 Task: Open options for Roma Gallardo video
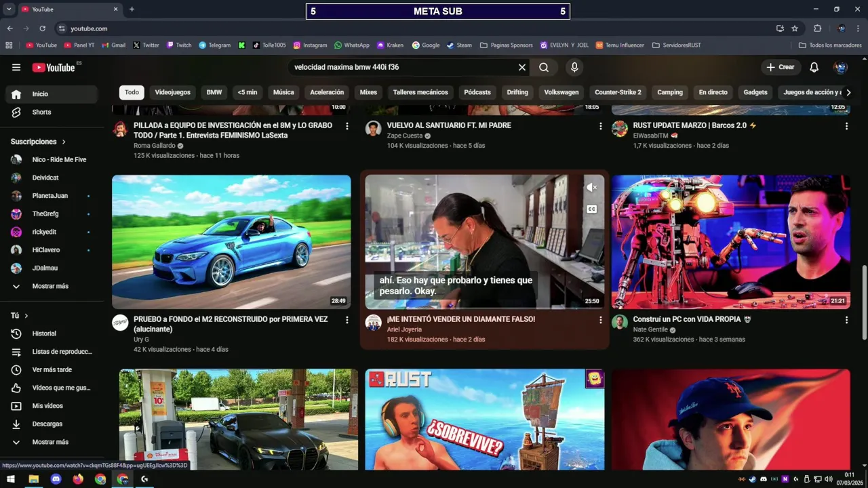pos(347,125)
